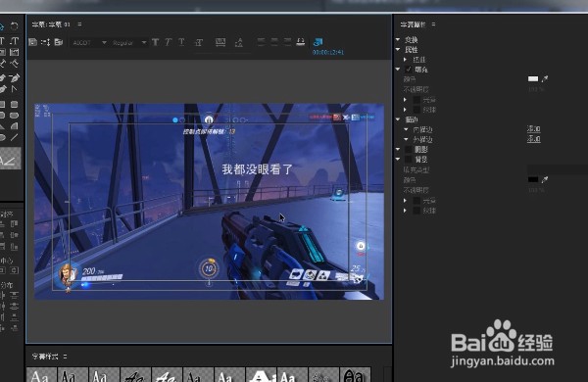Select the Rounded Corner Rectangle tool

click(x=14, y=104)
